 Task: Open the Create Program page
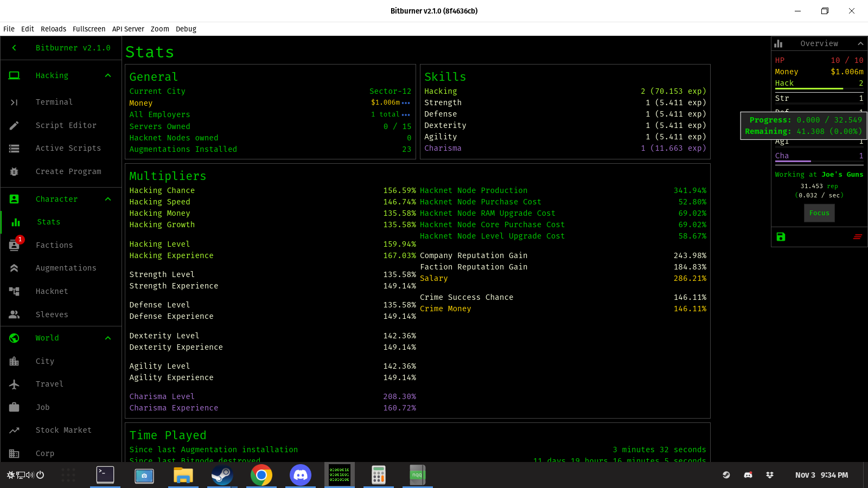[68, 171]
